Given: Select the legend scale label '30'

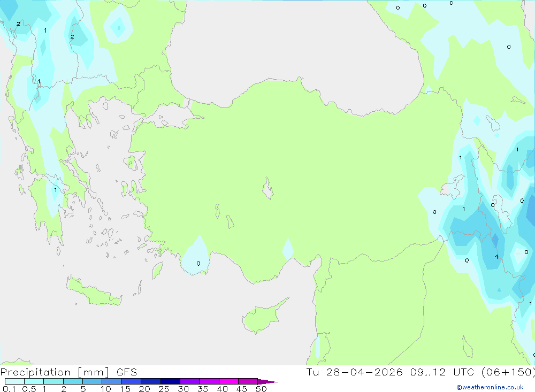Looking at the screenshot, I should point(183,389).
